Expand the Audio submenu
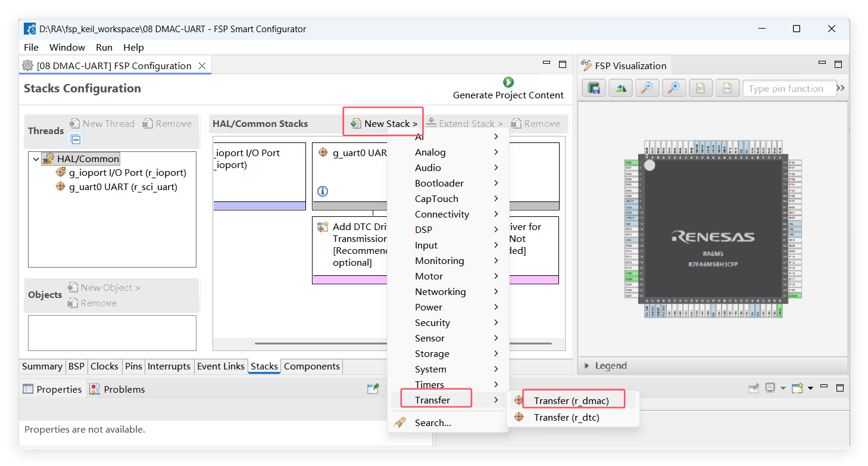The width and height of the screenshot is (868, 466). [x=448, y=167]
